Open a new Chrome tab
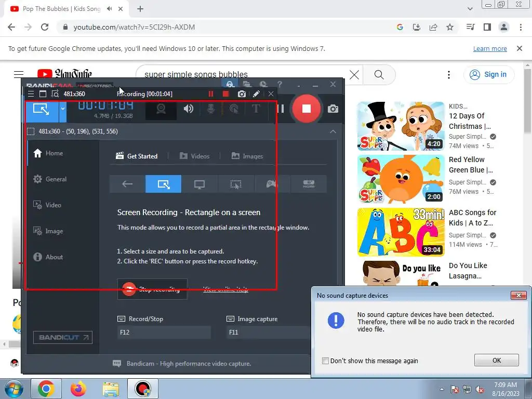 (x=140, y=9)
